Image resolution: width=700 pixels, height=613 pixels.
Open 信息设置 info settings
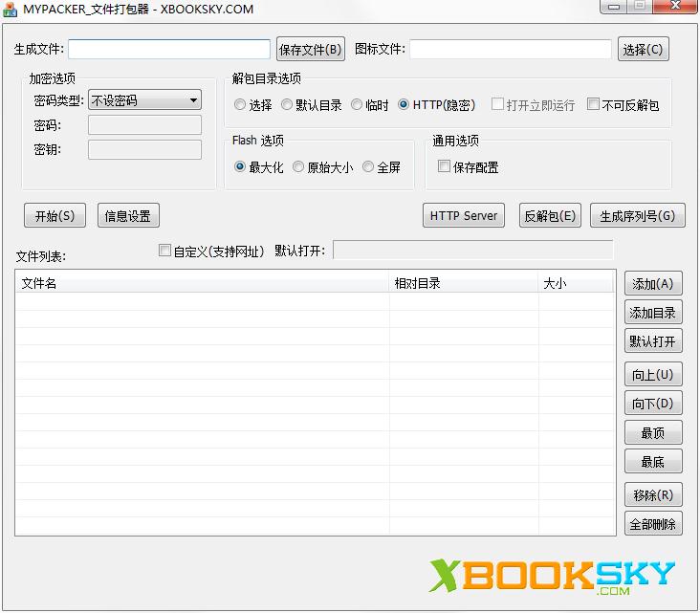[x=128, y=215]
